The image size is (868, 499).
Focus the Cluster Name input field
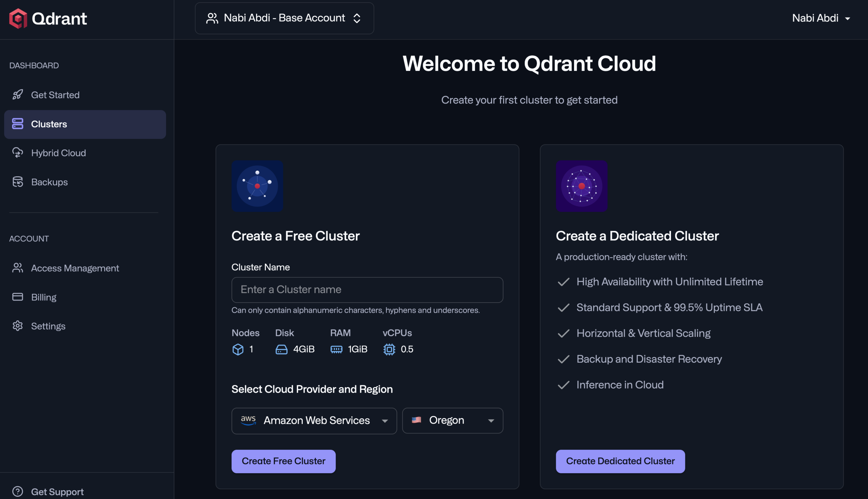pos(367,290)
